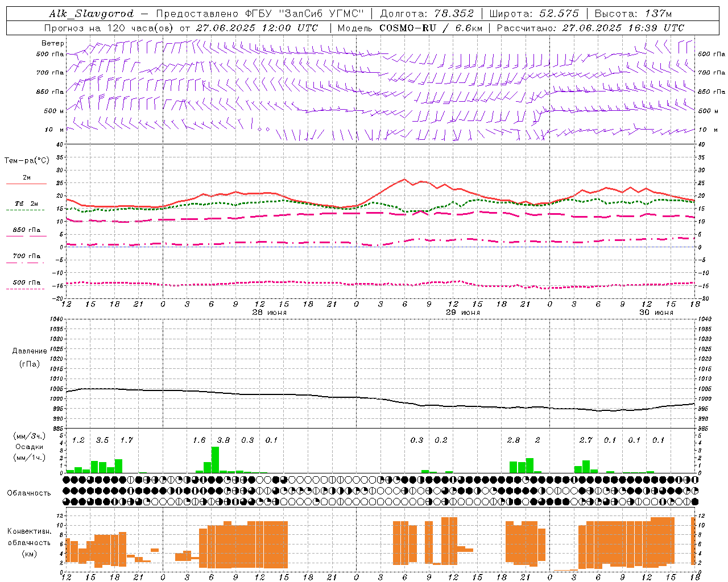Click the precipitation value '3.8'
Screen dimensions: 728x582
coord(224,440)
